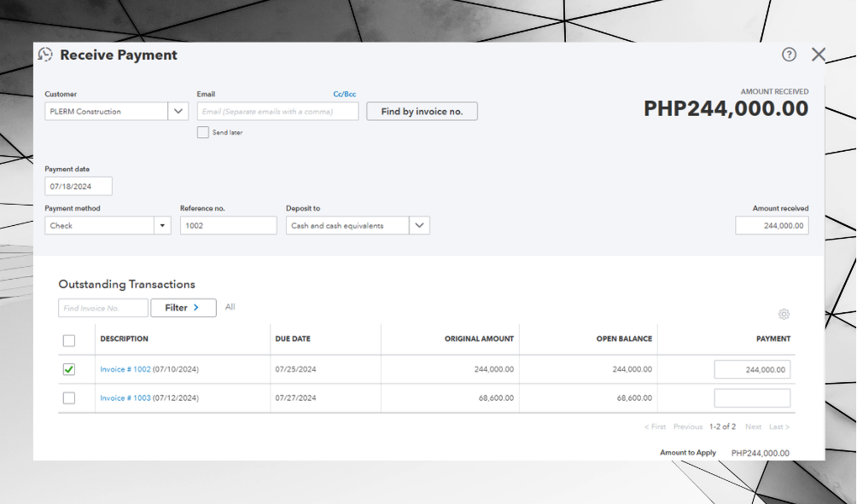Image resolution: width=857 pixels, height=504 pixels.
Task: Click the Payment method Check field
Action: click(x=100, y=225)
